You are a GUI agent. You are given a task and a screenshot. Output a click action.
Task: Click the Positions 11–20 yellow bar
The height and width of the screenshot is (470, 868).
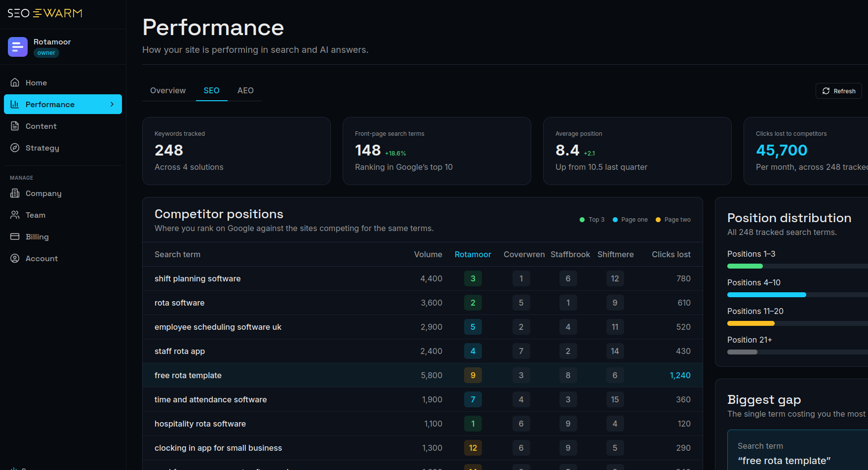[751, 323]
